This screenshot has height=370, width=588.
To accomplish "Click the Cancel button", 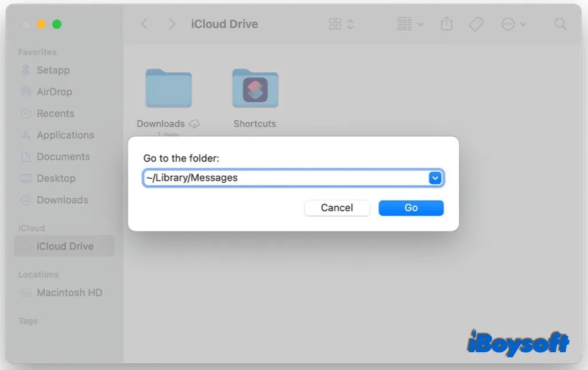I will (x=337, y=207).
